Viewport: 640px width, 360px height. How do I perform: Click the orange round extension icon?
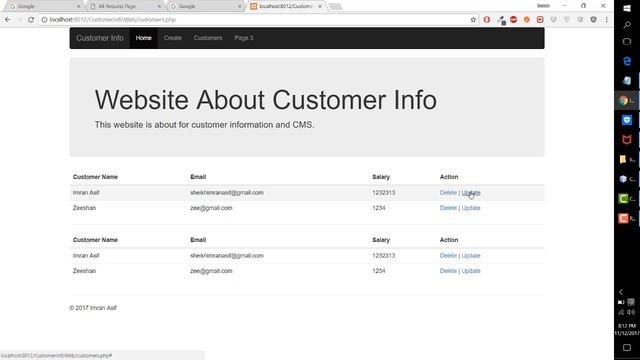tap(527, 20)
